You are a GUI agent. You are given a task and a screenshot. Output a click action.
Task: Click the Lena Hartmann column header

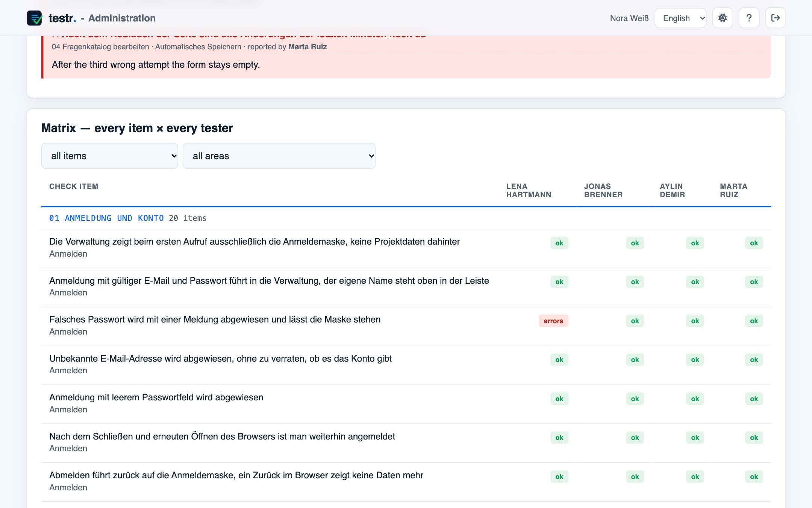coord(529,190)
